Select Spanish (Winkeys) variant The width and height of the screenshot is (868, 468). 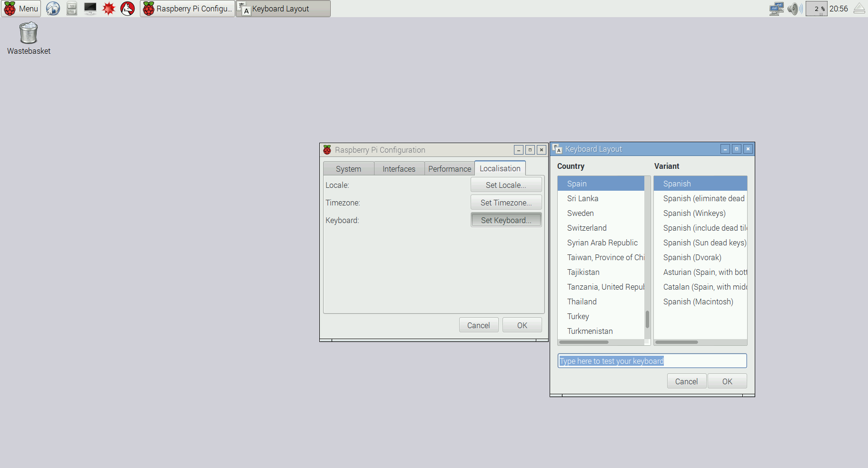pyautogui.click(x=700, y=213)
